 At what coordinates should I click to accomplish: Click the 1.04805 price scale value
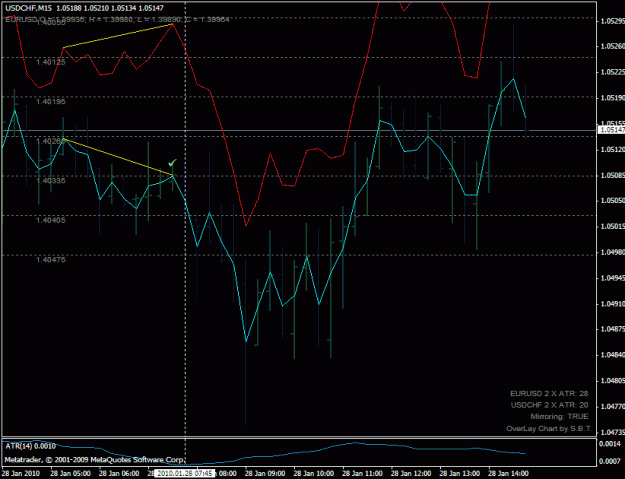[612, 381]
